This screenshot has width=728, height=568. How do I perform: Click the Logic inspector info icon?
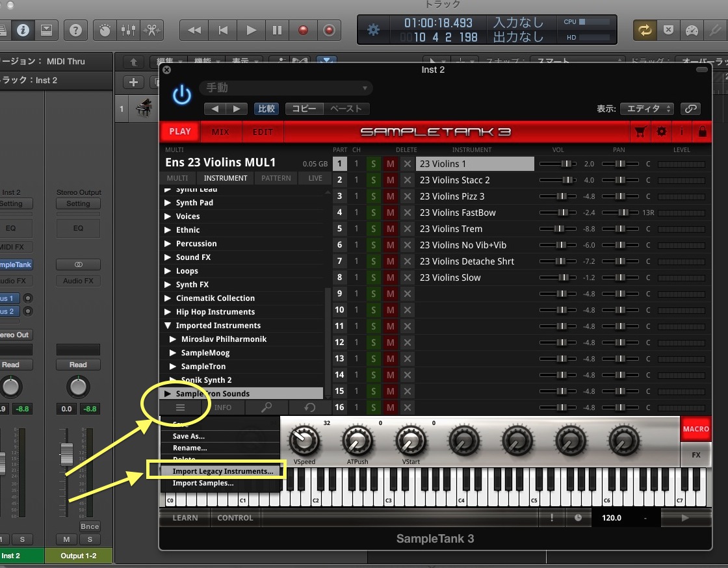pyautogui.click(x=23, y=30)
